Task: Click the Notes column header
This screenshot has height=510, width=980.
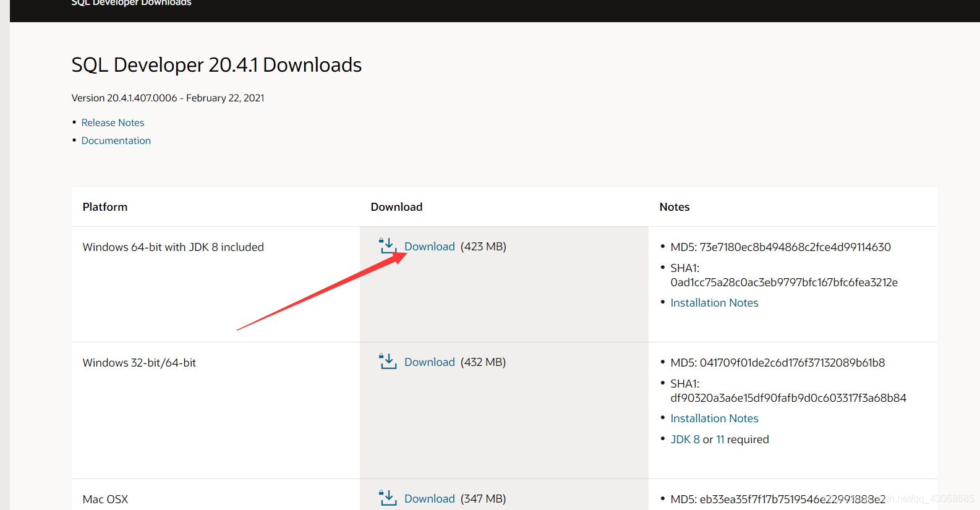Action: pyautogui.click(x=675, y=207)
